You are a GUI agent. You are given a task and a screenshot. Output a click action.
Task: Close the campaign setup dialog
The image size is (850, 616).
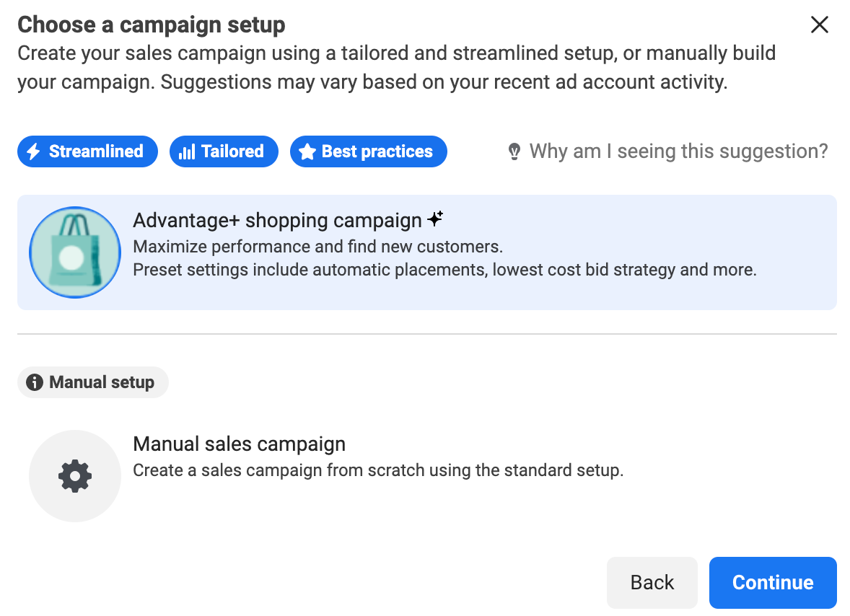pos(819,25)
